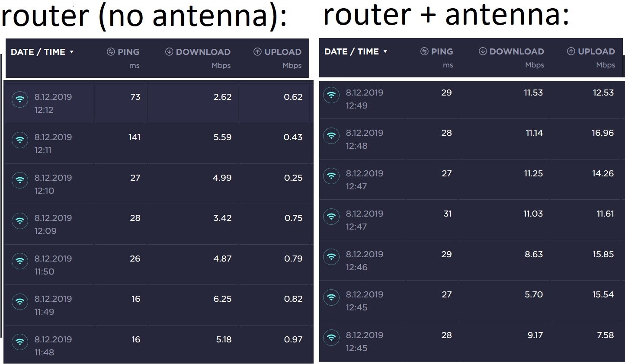Viewport: 625px width, 364px height.
Task: Select the 12:45 result with 5.70 download
Action: (471, 301)
